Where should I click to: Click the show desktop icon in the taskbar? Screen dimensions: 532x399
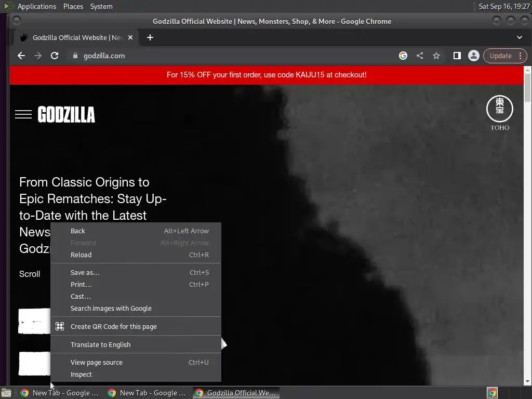[x=6, y=393]
